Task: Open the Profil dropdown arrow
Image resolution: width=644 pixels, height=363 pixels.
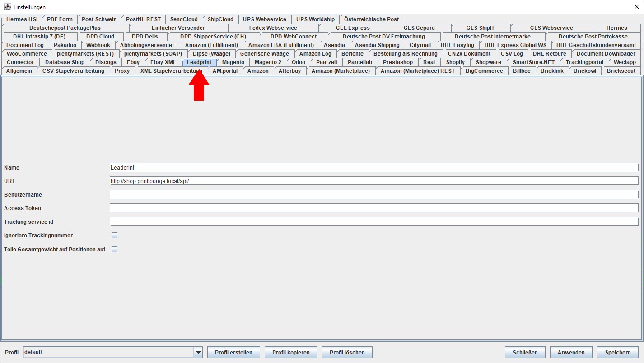Action: 198,352
